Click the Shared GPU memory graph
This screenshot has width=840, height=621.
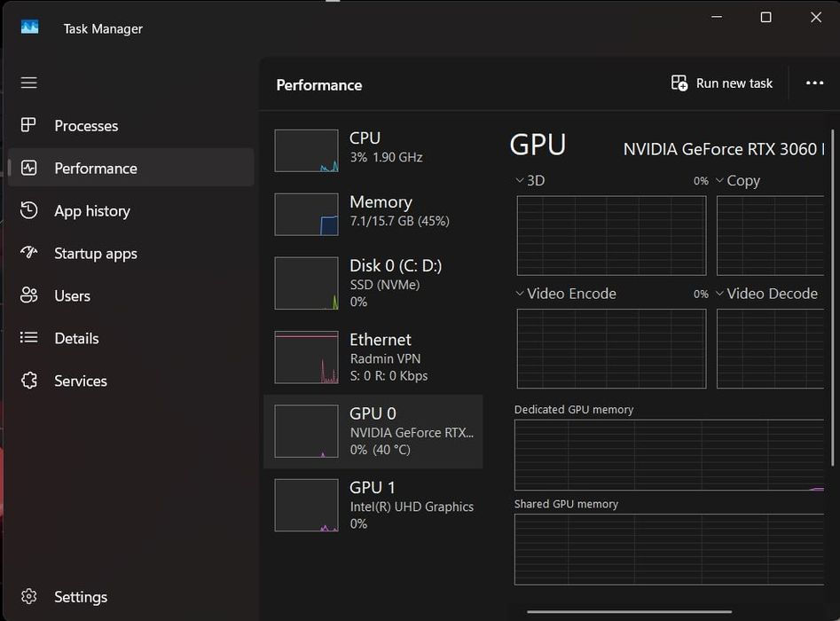(669, 549)
